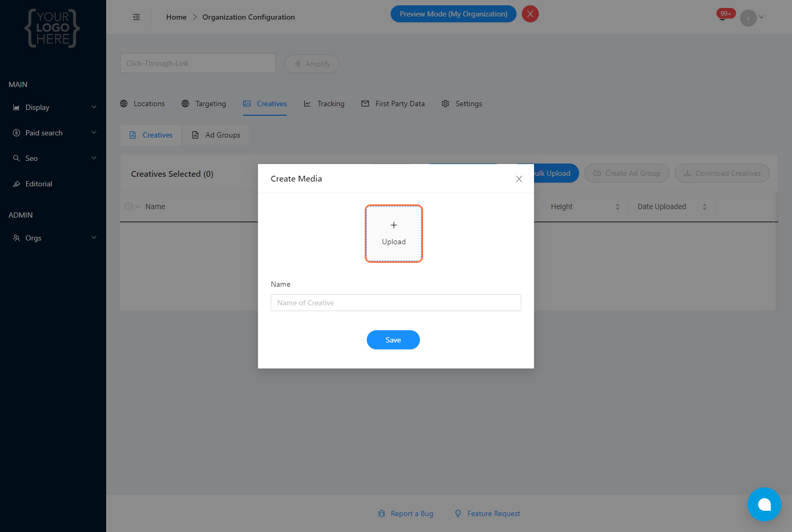Switch to the First Party Data tab
This screenshot has height=532, width=792.
393,104
